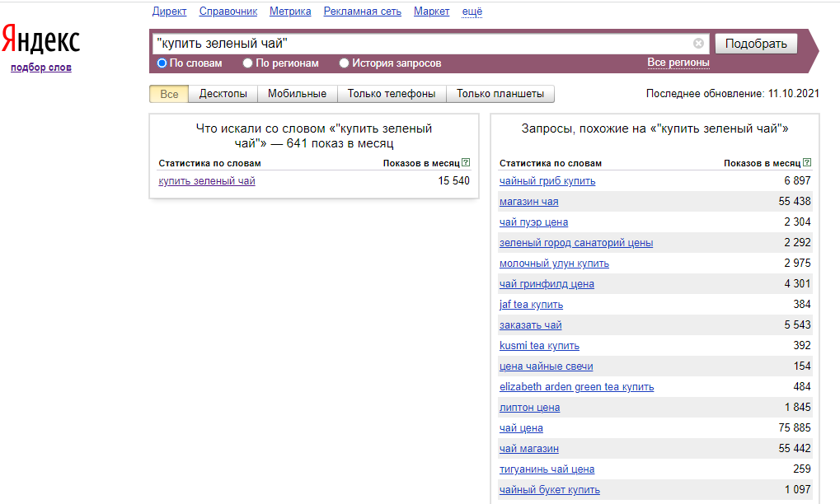This screenshot has width=840, height=504.
Task: Click the Яндекс logo
Action: [40, 39]
